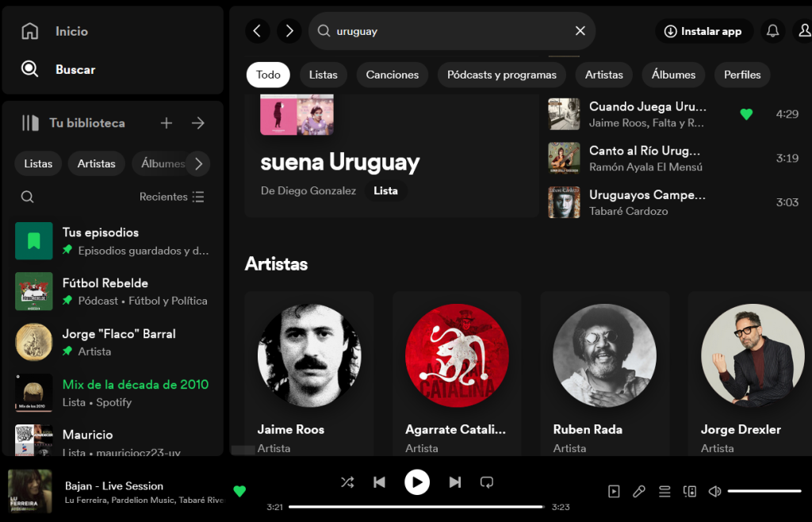Image resolution: width=812 pixels, height=522 pixels.
Task: Open the playback queue
Action: (665, 491)
